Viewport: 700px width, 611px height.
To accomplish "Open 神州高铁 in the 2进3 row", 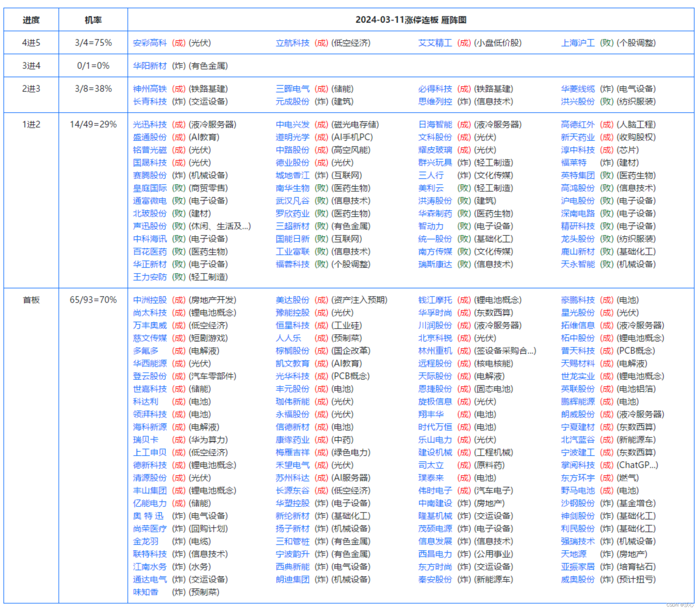I will click(x=150, y=89).
